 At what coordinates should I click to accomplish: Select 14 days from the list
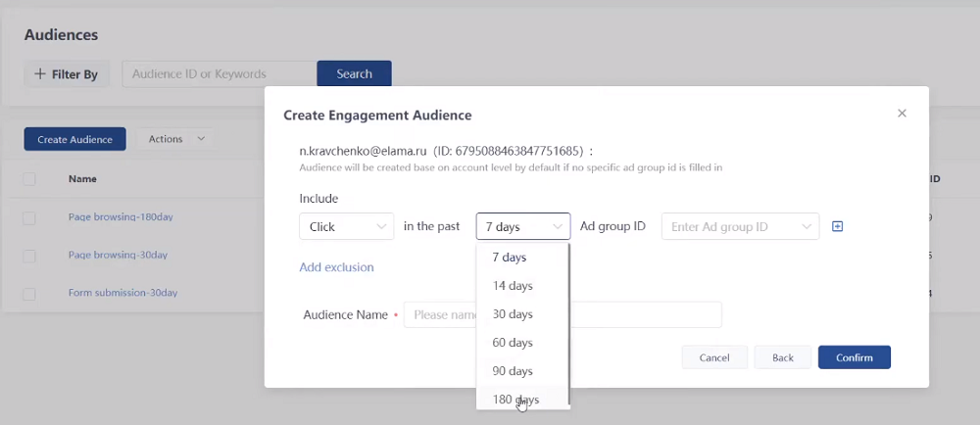pyautogui.click(x=513, y=286)
